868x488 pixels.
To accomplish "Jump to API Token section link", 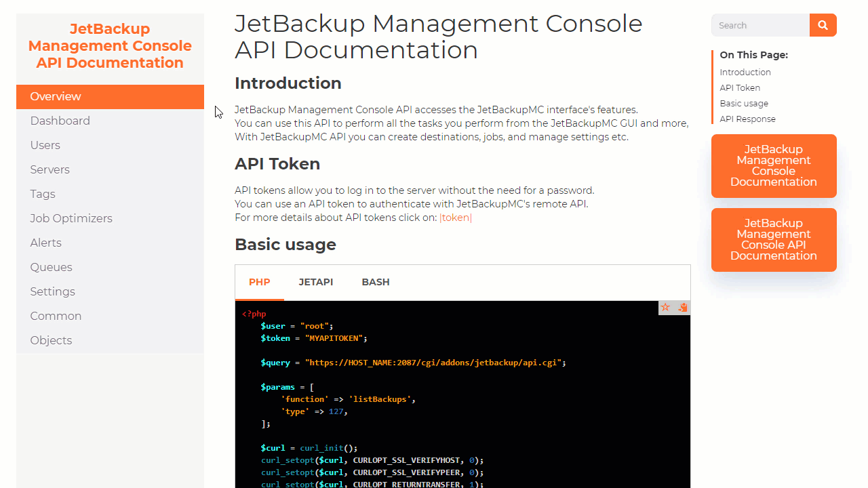I will tap(740, 88).
